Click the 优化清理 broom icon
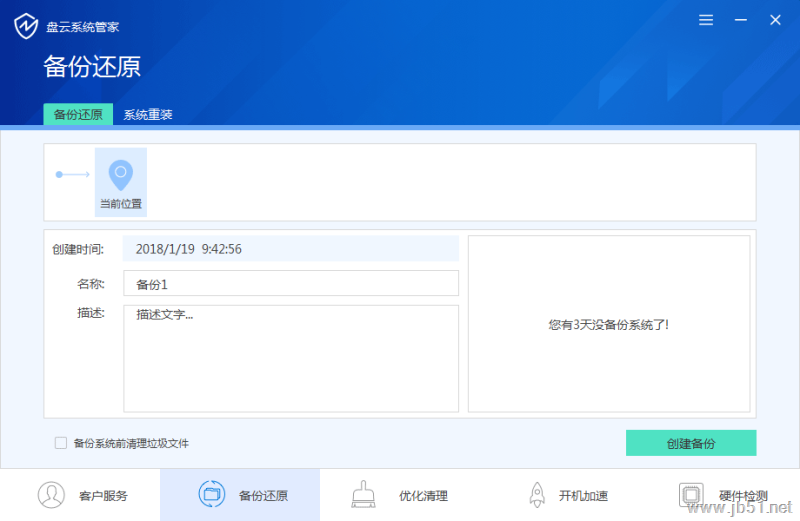800x521 pixels. pyautogui.click(x=363, y=494)
